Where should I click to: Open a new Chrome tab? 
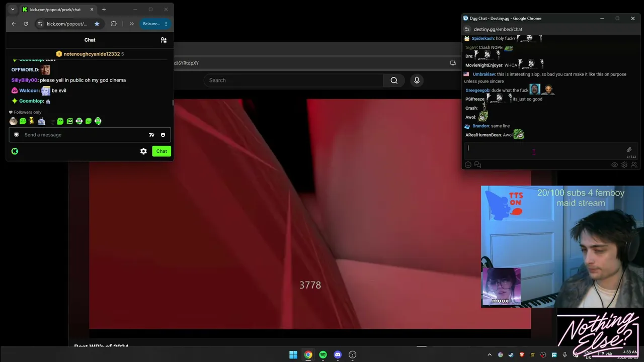click(104, 10)
